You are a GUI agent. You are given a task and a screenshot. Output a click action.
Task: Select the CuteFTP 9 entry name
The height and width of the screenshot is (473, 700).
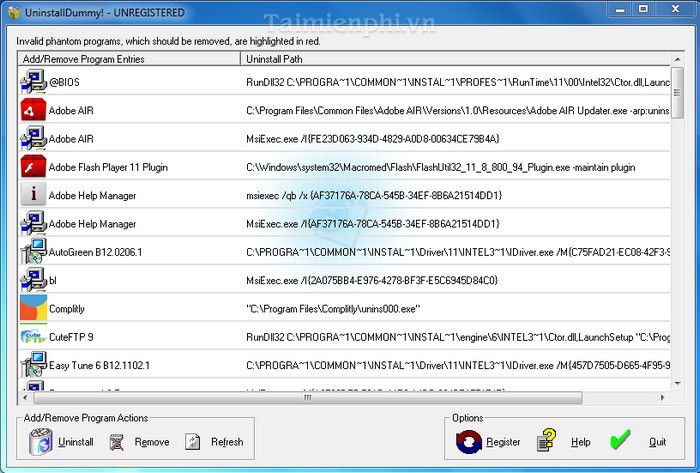tap(71, 337)
